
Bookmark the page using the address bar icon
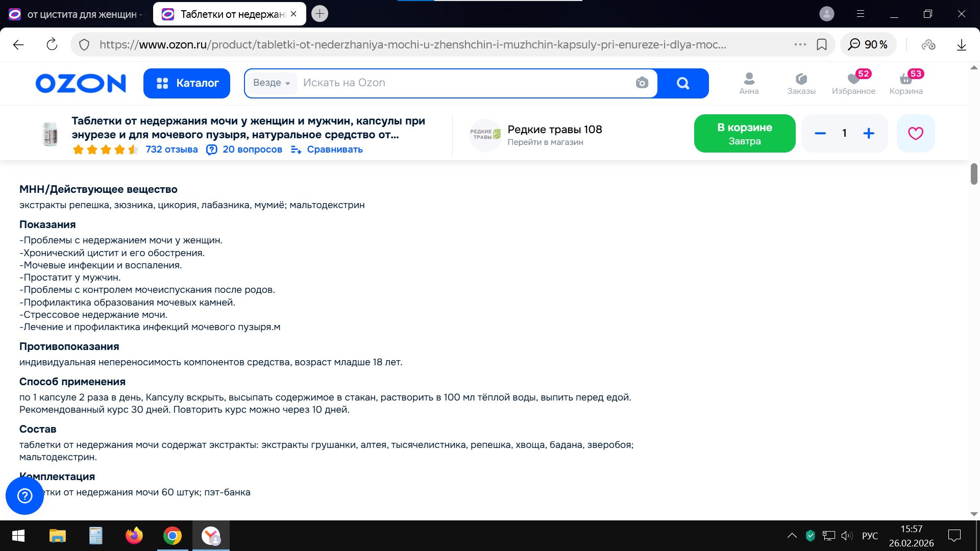click(822, 44)
